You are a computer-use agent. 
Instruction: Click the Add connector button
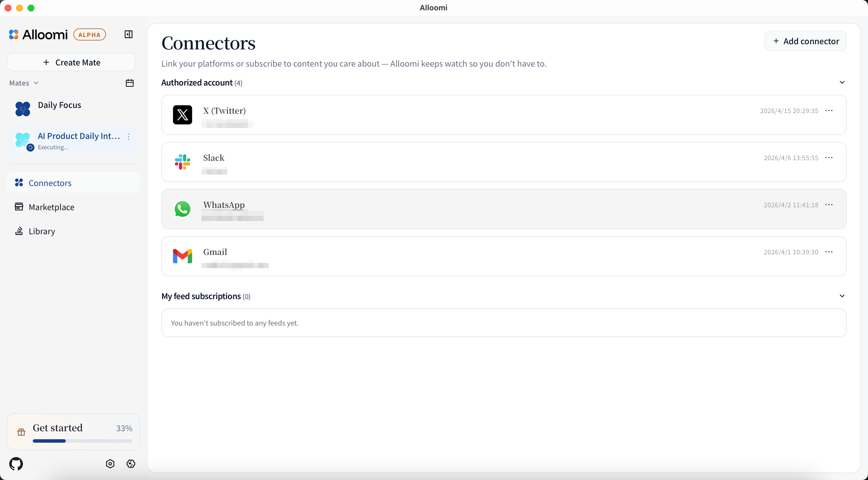click(x=805, y=41)
